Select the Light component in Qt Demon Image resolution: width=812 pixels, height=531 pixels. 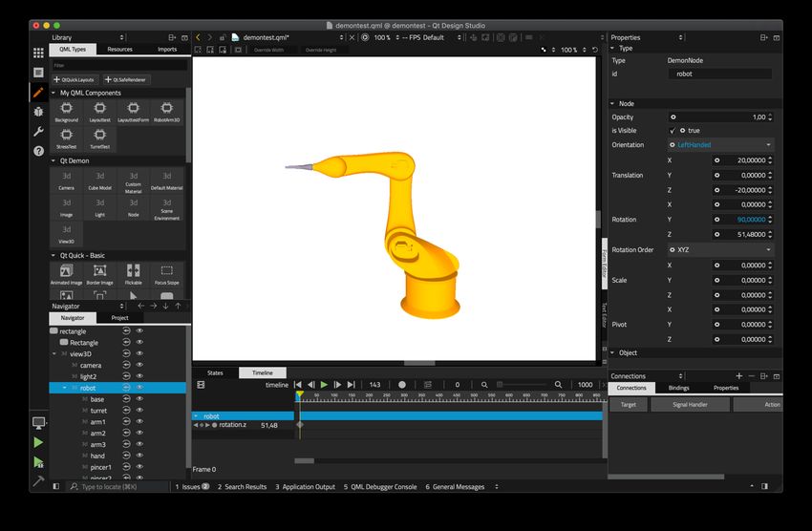point(100,207)
